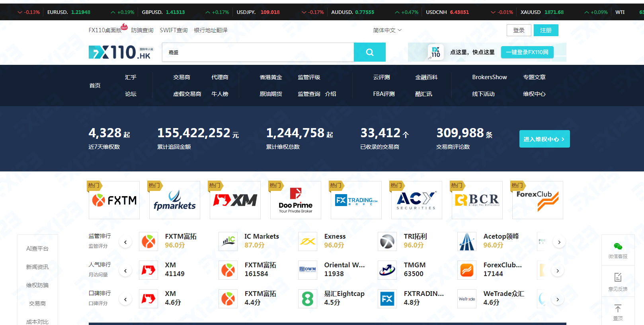Click into the search input field
This screenshot has height=325, width=644.
point(258,52)
